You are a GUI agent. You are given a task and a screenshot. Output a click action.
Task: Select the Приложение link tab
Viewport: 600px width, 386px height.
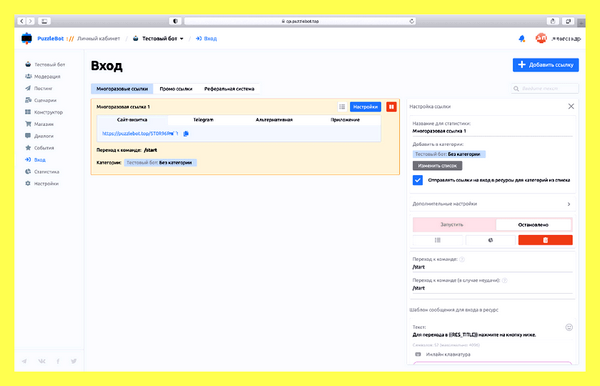345,120
